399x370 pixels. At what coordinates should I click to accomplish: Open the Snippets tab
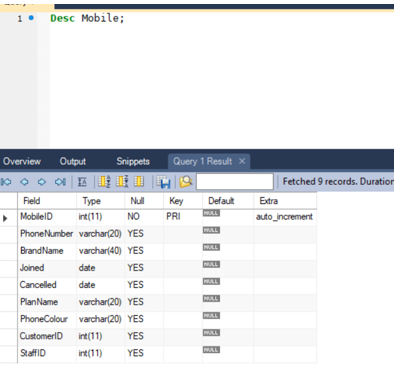pyautogui.click(x=133, y=161)
